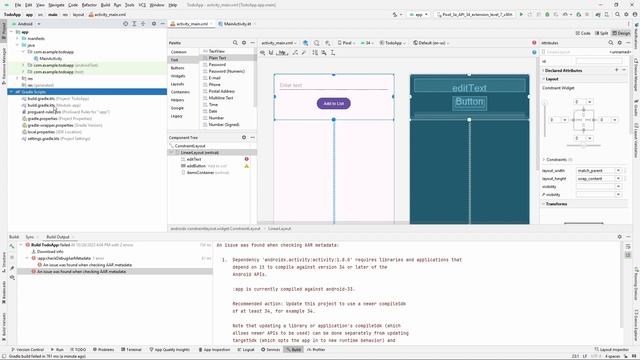This screenshot has width=640, height=360.
Task: Click warning icon on addButton in Component Tree
Action: point(247,166)
